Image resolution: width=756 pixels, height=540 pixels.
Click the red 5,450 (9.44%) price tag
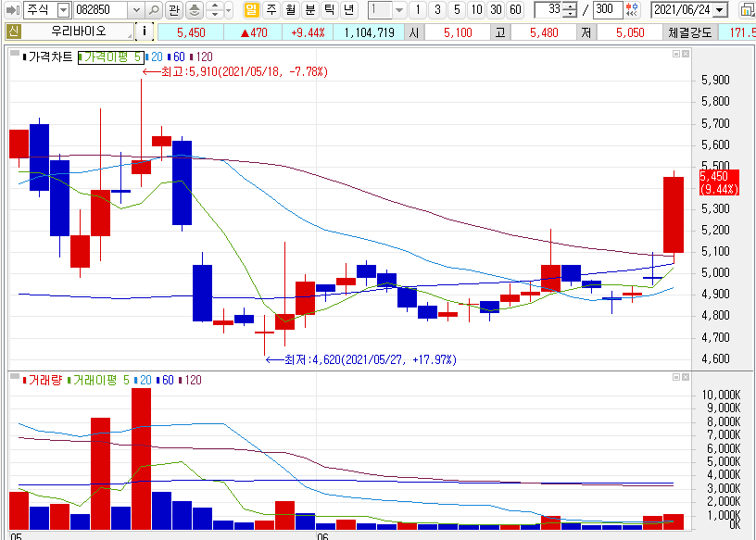click(719, 182)
